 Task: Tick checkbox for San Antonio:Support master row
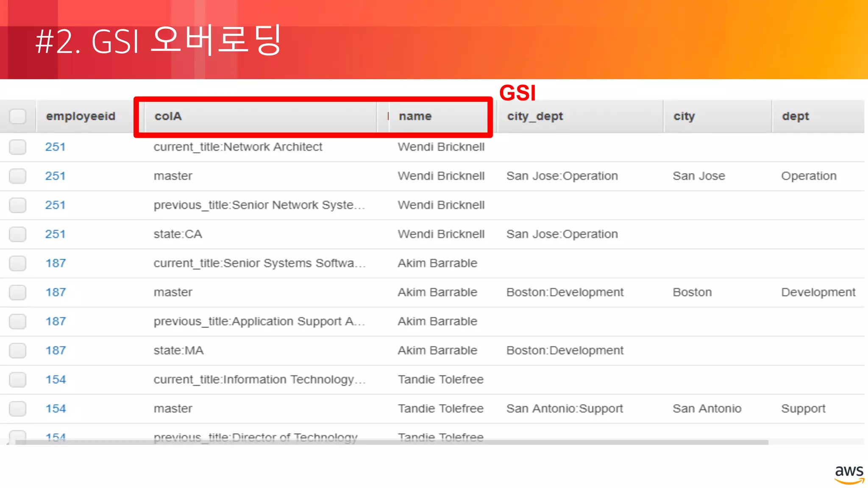click(x=18, y=409)
